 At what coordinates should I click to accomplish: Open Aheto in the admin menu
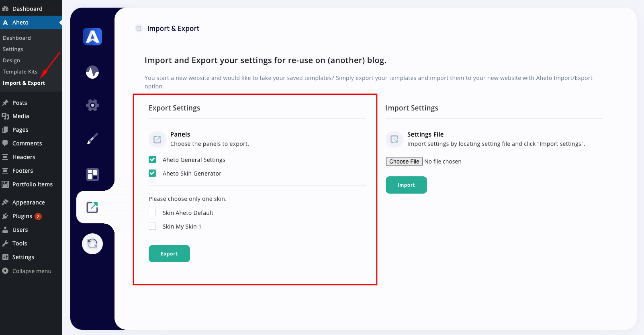[x=31, y=22]
